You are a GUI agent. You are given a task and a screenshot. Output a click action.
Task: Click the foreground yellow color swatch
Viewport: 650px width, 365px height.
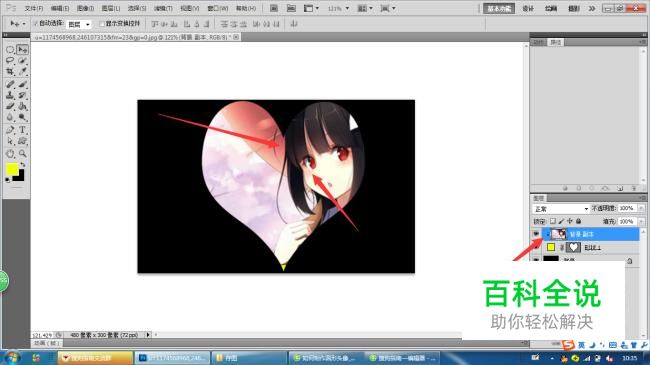[x=12, y=169]
